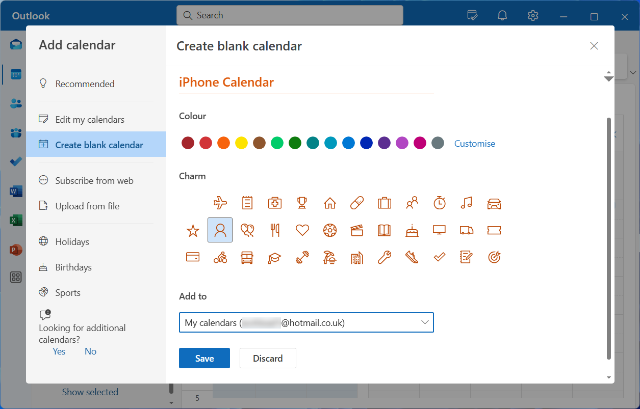Choose the dumbbell charm
Image resolution: width=640 pixels, height=409 pixels.
[302, 258]
